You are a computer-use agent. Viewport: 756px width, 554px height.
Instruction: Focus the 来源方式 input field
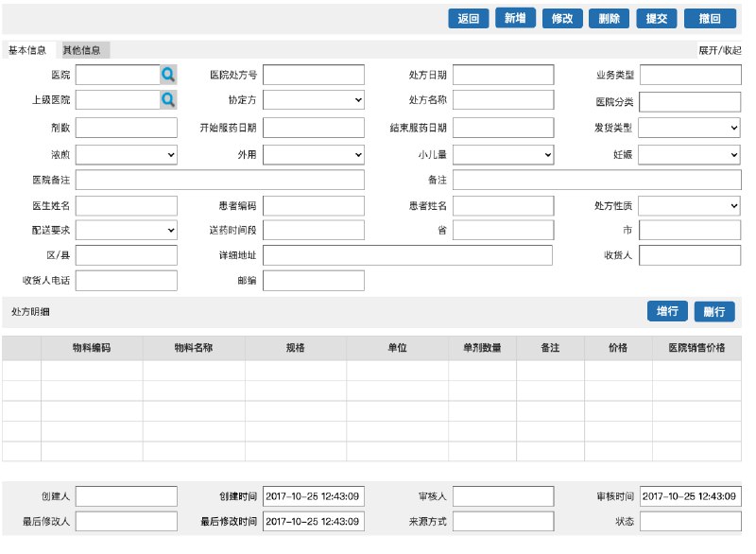[503, 521]
